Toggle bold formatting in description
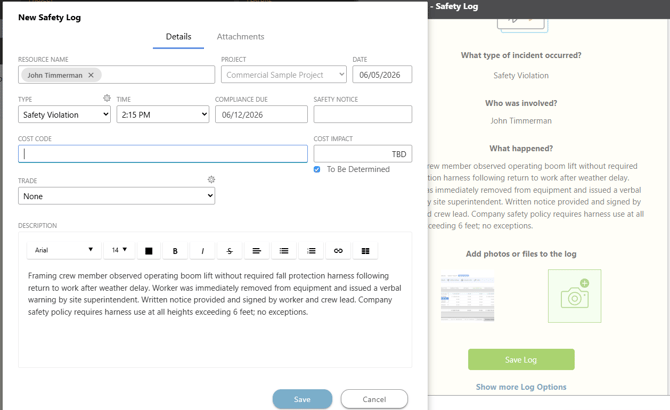The width and height of the screenshot is (670, 410). (175, 251)
